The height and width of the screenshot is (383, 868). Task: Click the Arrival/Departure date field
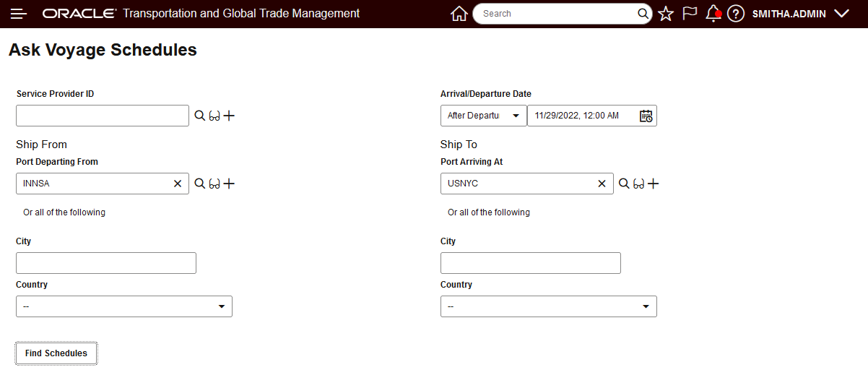tap(592, 116)
